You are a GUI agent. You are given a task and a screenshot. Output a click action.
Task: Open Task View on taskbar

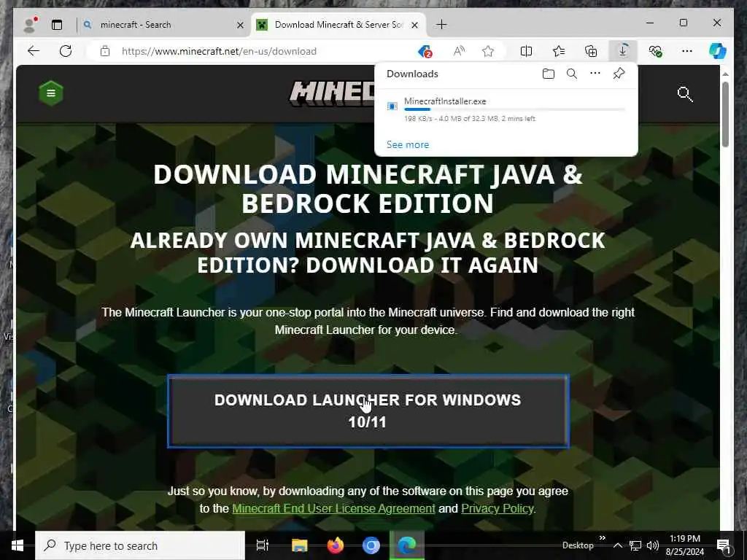point(263,545)
